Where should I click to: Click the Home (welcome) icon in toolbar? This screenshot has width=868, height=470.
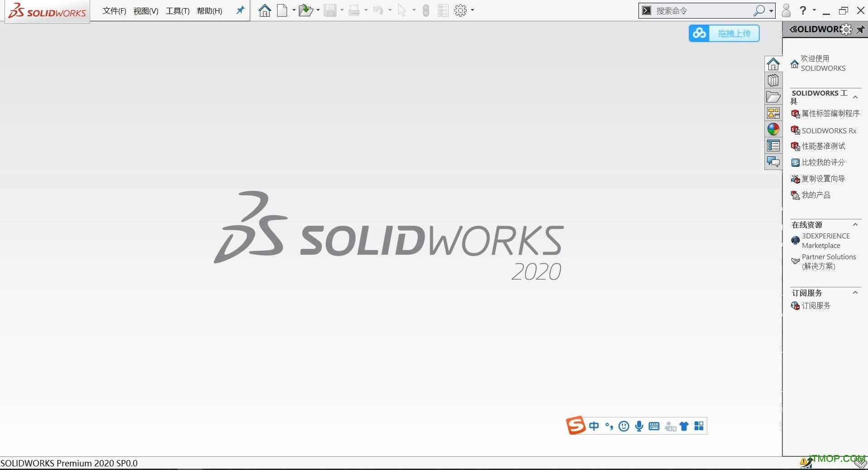(x=264, y=10)
